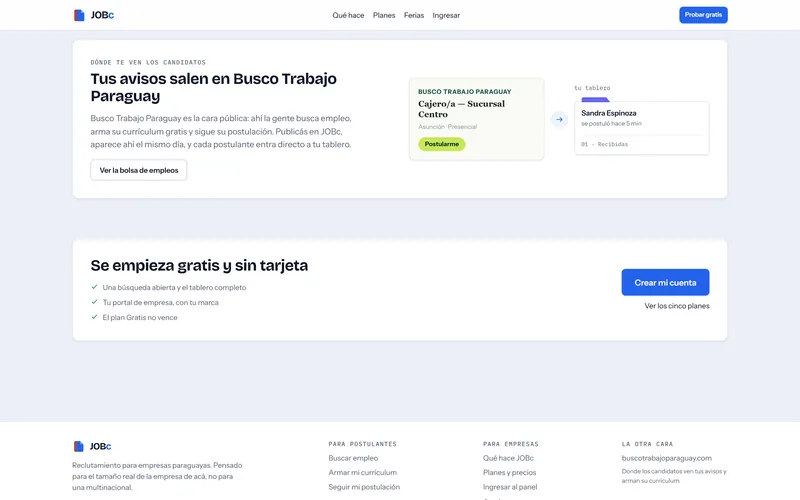Open the 'Ver los cinco planes' link
The image size is (800, 500).
coord(677,306)
